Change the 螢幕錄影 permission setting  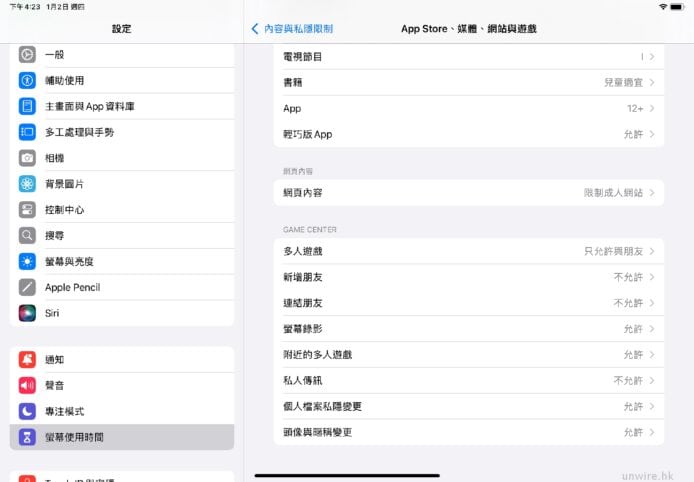click(468, 329)
